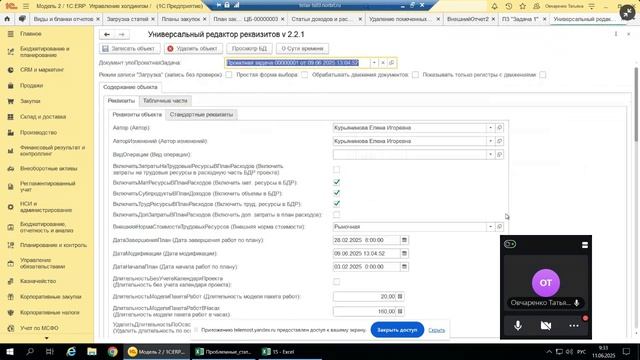The image size is (640, 360).
Task: Switch to Табличные части tab
Action: tap(165, 100)
